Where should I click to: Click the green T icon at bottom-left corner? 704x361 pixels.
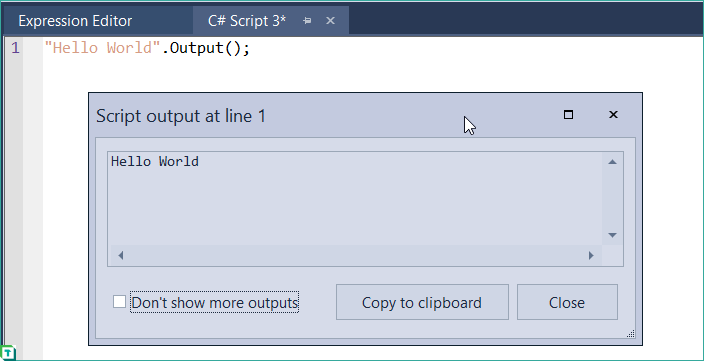click(x=8, y=353)
